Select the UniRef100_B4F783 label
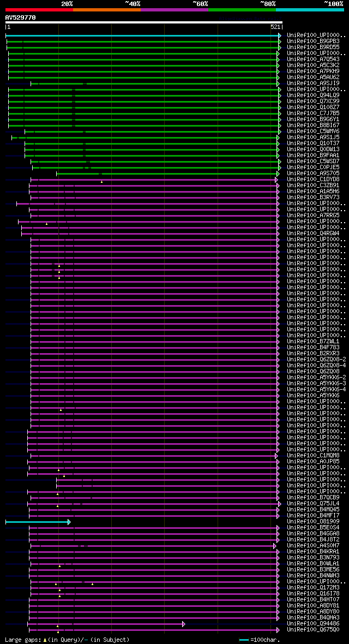 [313, 348]
